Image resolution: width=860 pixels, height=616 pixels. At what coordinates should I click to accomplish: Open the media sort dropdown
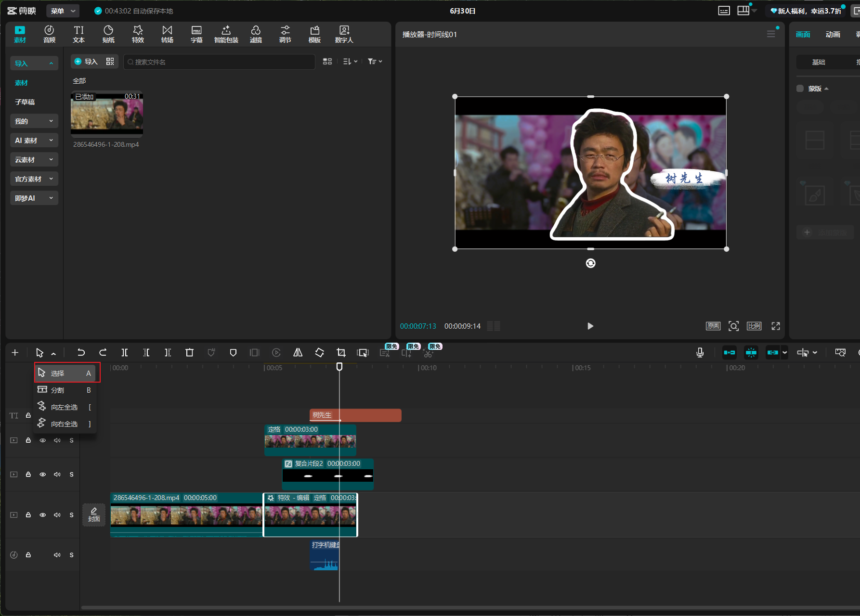[350, 62]
